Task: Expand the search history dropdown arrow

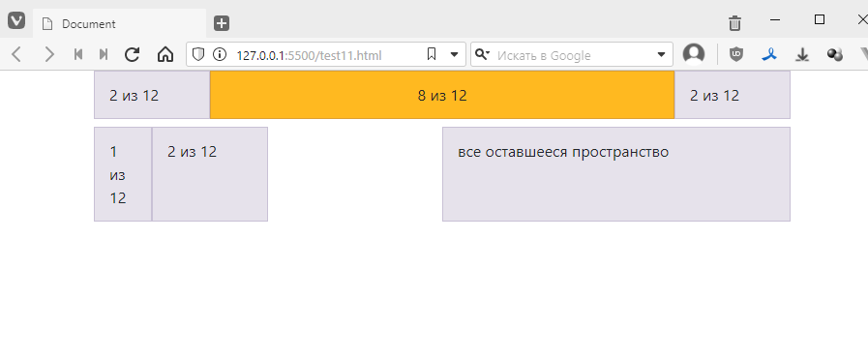Action: click(x=661, y=55)
